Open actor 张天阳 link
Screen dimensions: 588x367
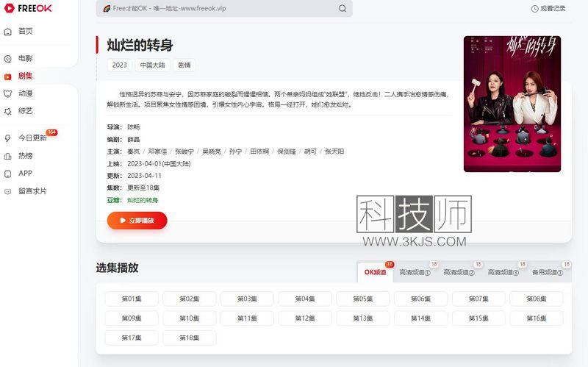pos(334,152)
